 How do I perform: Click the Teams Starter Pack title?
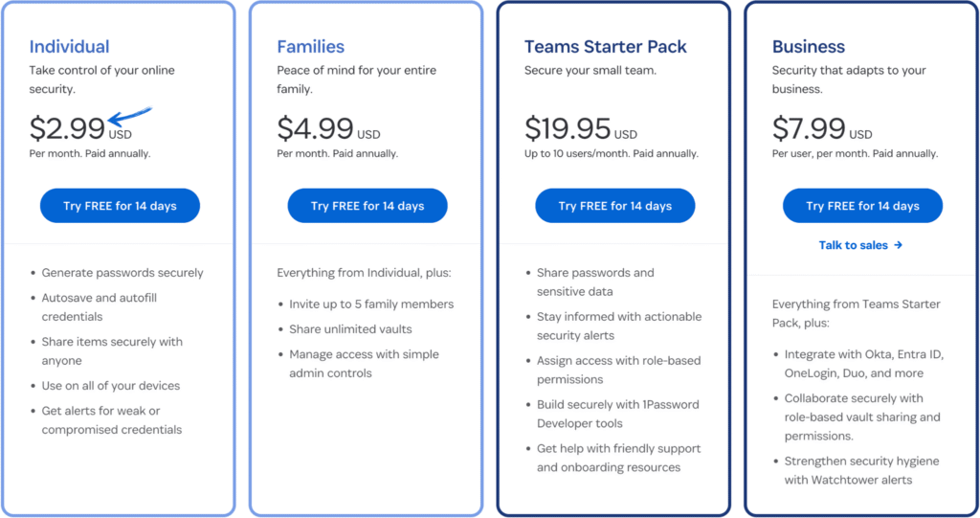coord(606,46)
